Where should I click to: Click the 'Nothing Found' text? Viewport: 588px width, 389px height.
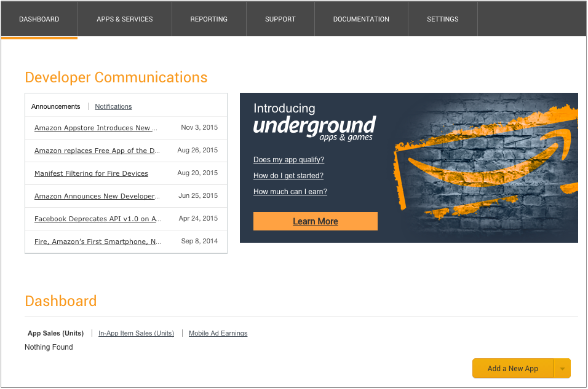pyautogui.click(x=49, y=347)
